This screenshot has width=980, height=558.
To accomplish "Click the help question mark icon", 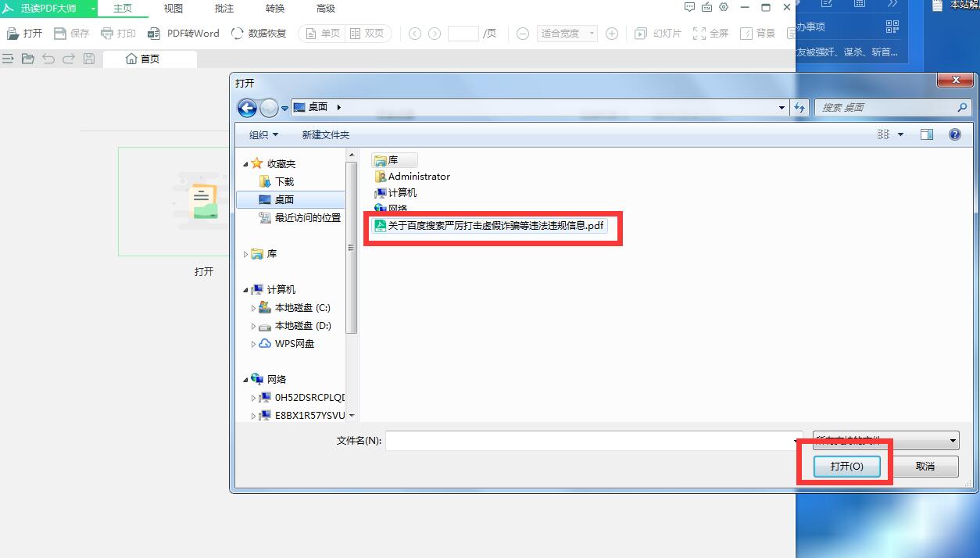I will click(954, 134).
